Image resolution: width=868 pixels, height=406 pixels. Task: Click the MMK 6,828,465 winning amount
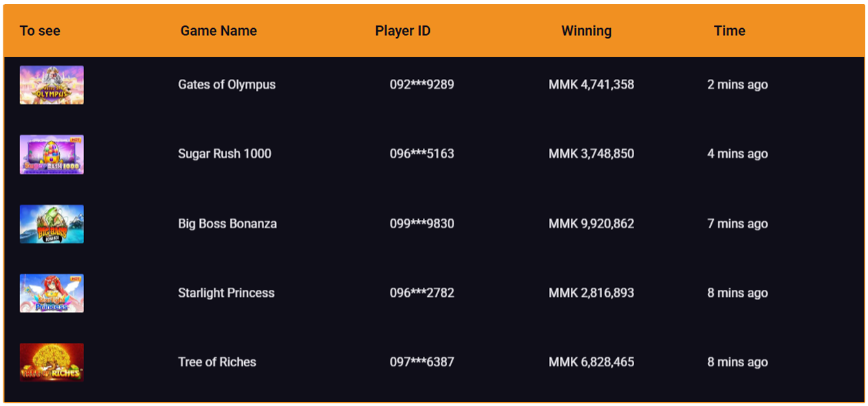(x=591, y=362)
